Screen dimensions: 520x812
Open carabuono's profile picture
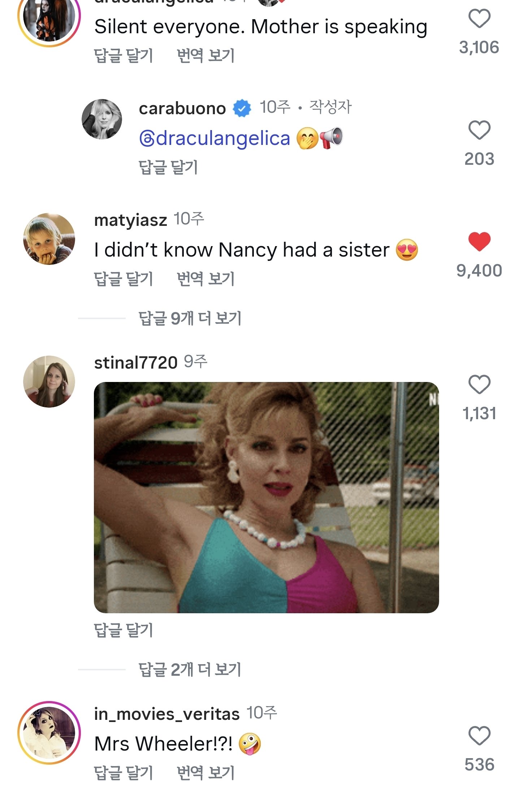coord(102,119)
